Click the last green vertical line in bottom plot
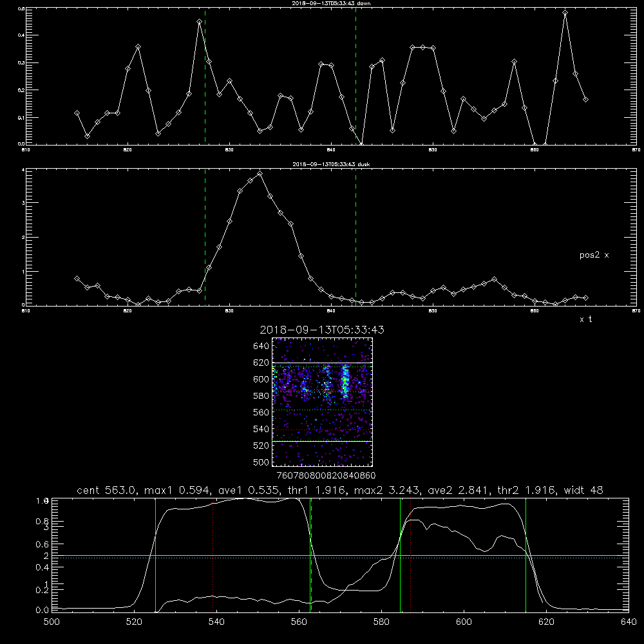644x644 pixels. pyautogui.click(x=526, y=555)
